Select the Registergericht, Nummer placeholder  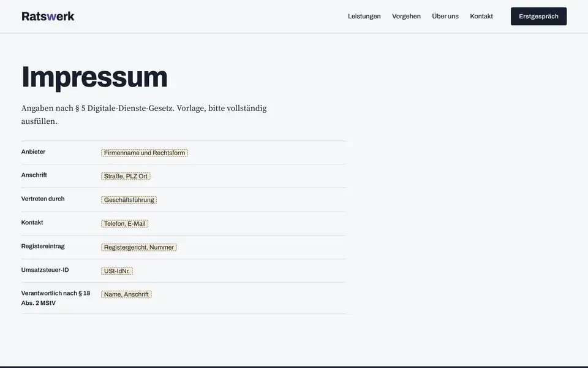[139, 247]
